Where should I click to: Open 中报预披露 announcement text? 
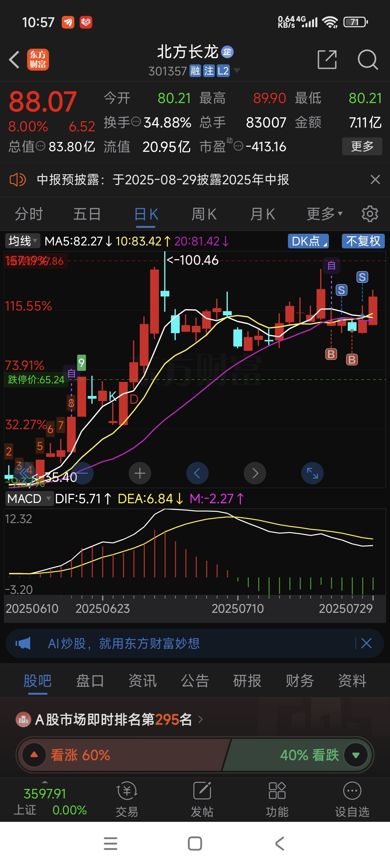coord(163,179)
